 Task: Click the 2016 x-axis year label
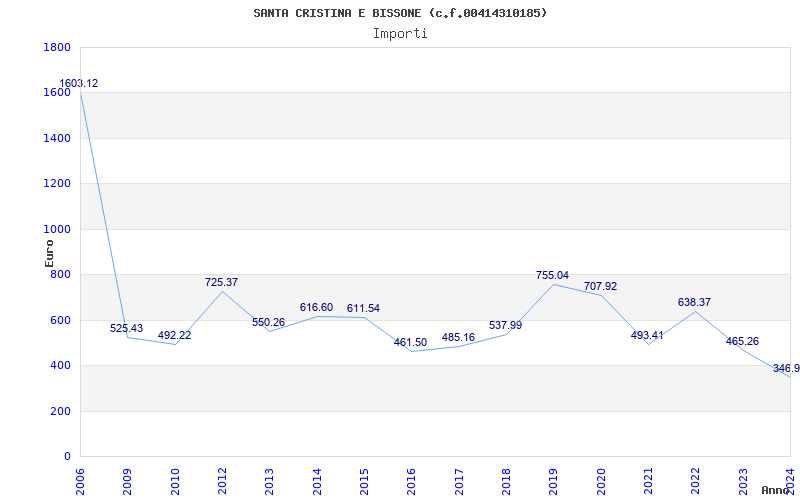[412, 482]
